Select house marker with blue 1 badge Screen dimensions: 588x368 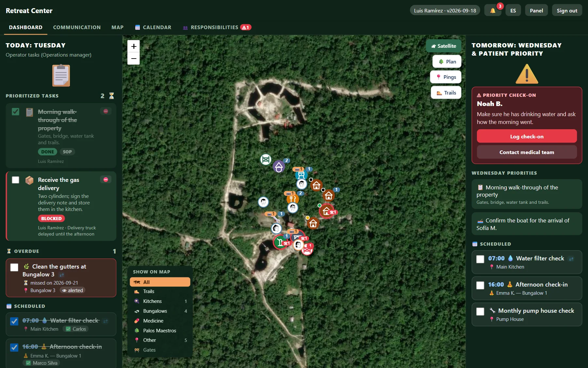coord(329,196)
